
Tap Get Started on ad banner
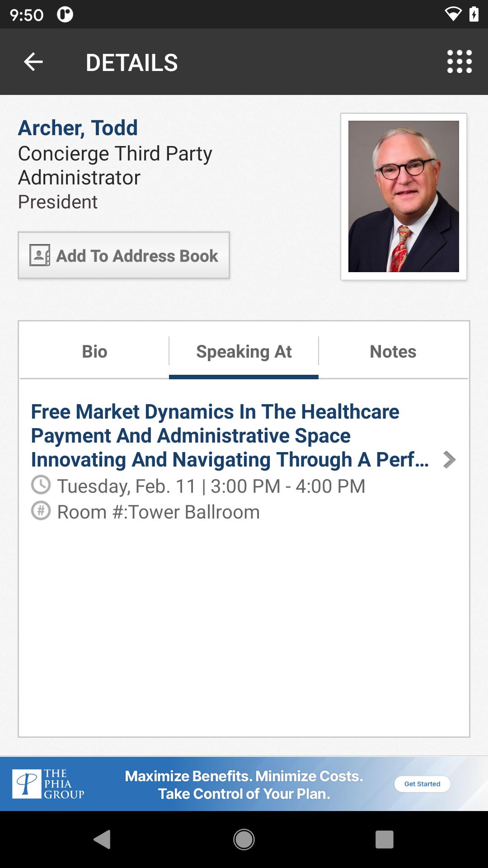pyautogui.click(x=422, y=784)
